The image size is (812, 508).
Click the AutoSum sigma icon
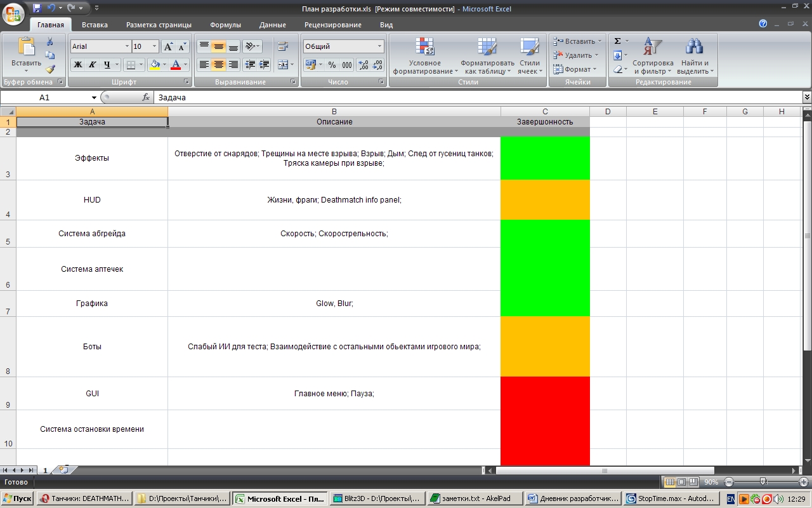(x=618, y=41)
